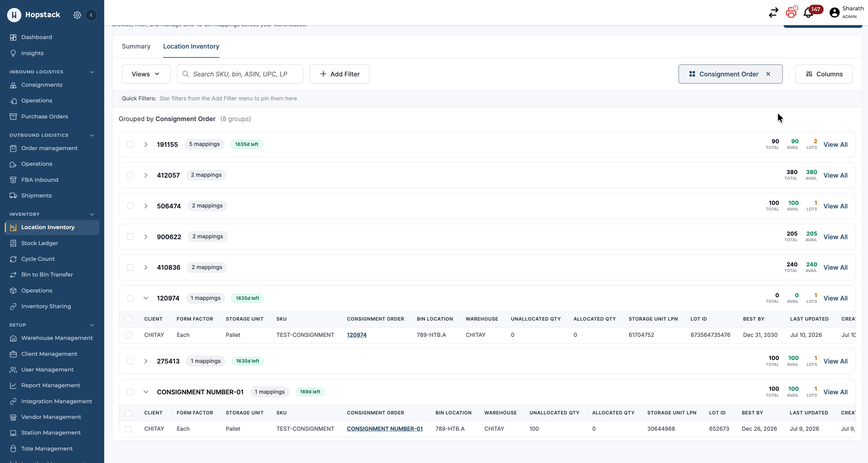The height and width of the screenshot is (463, 868).
Task: Tick the checkbox for group 275413
Action: (x=130, y=361)
